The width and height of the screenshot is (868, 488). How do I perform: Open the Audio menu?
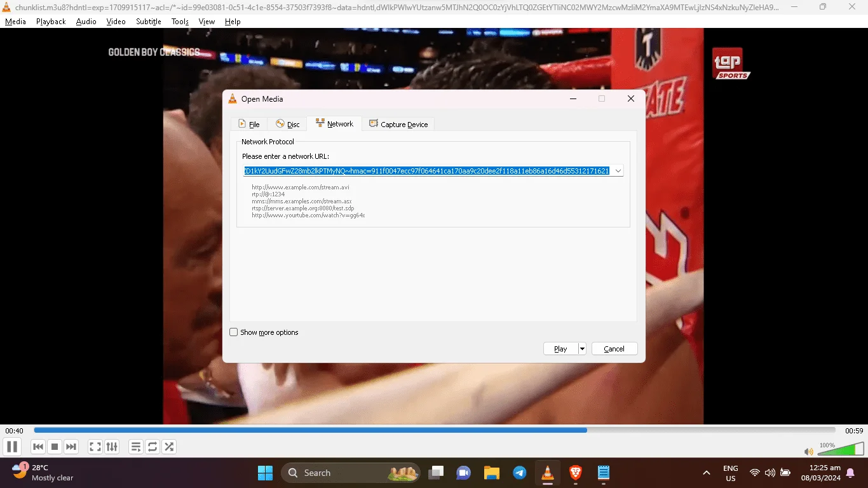(86, 21)
